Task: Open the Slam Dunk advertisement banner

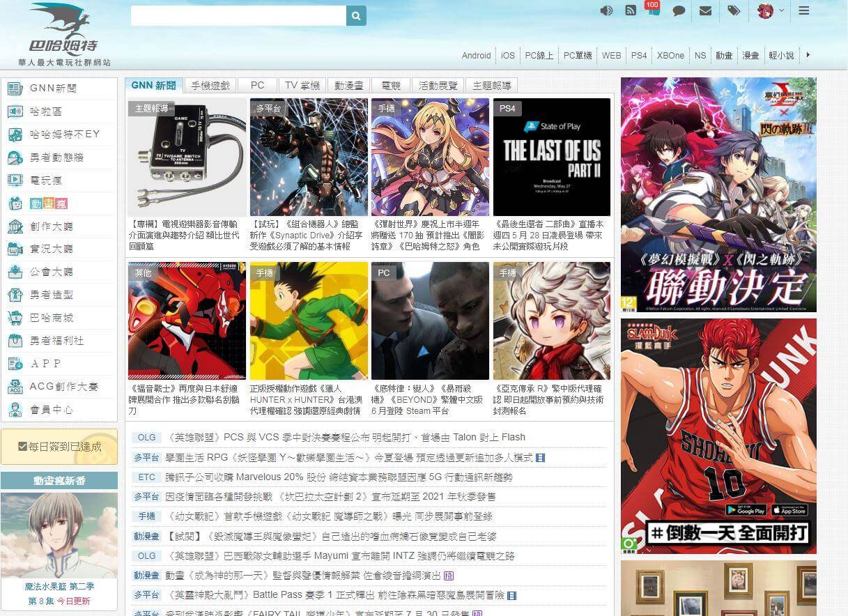Action: click(x=718, y=436)
